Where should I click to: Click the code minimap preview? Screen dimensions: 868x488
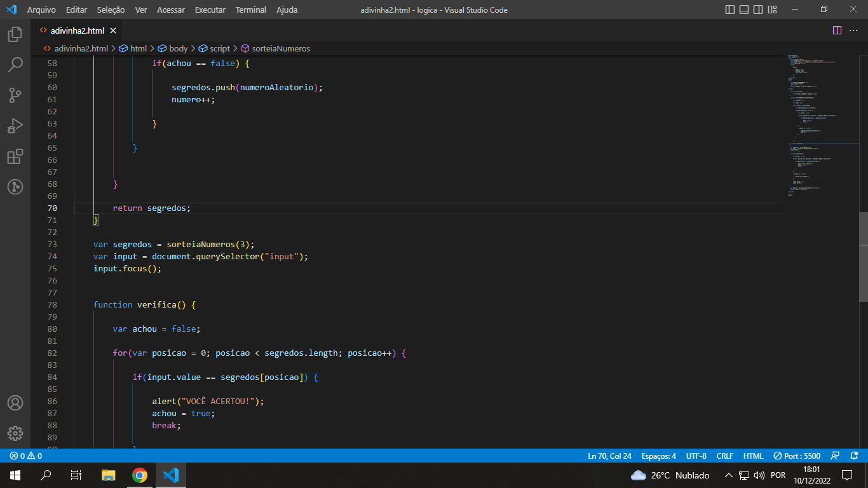[820, 127]
